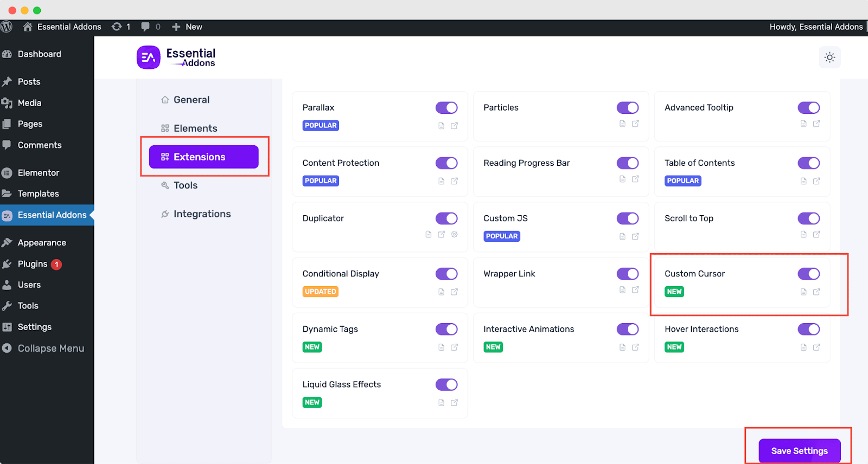Switch to the Elements tab
The height and width of the screenshot is (464, 868).
203,128
